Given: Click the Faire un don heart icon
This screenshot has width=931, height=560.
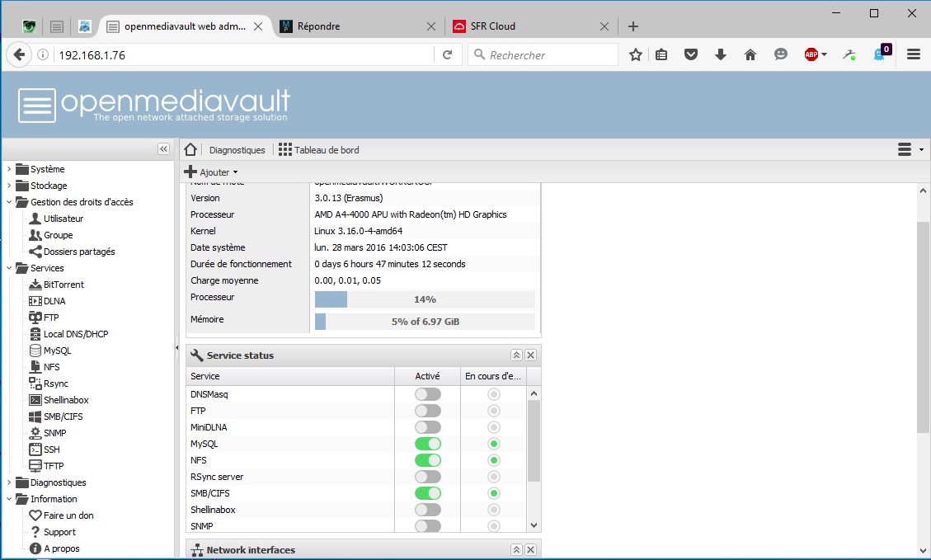Looking at the screenshot, I should (35, 515).
